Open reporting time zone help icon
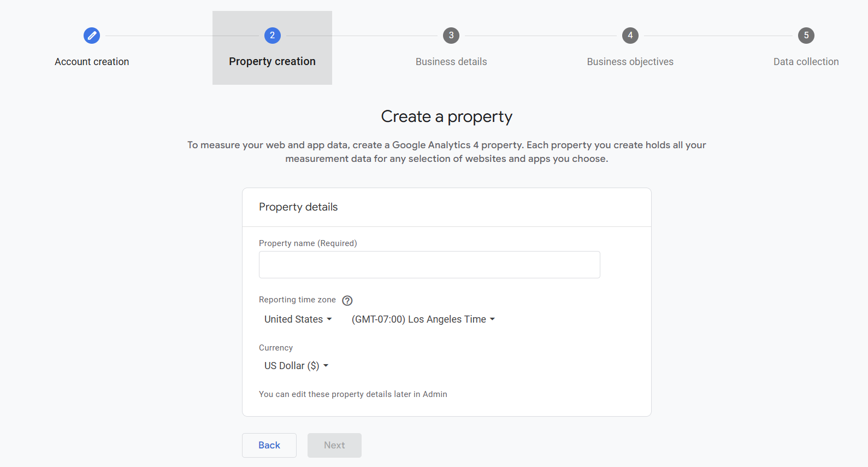The image size is (868, 467). pyautogui.click(x=347, y=300)
